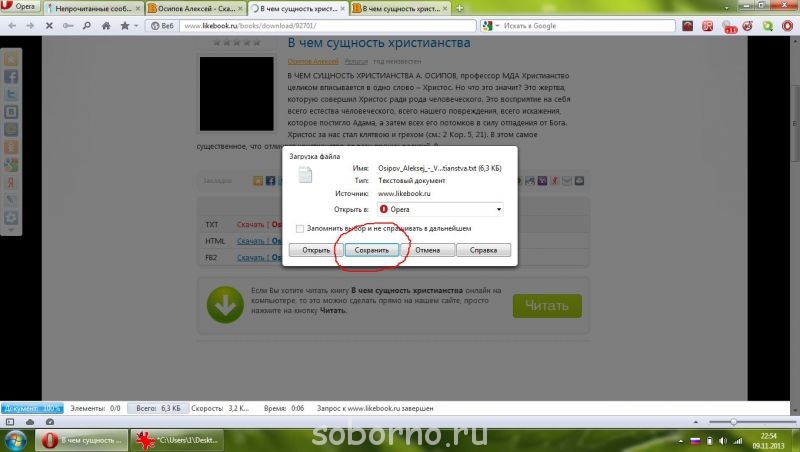The height and width of the screenshot is (452, 800).
Task: Click 'Скачать' link in the TXT row
Action: click(x=250, y=224)
